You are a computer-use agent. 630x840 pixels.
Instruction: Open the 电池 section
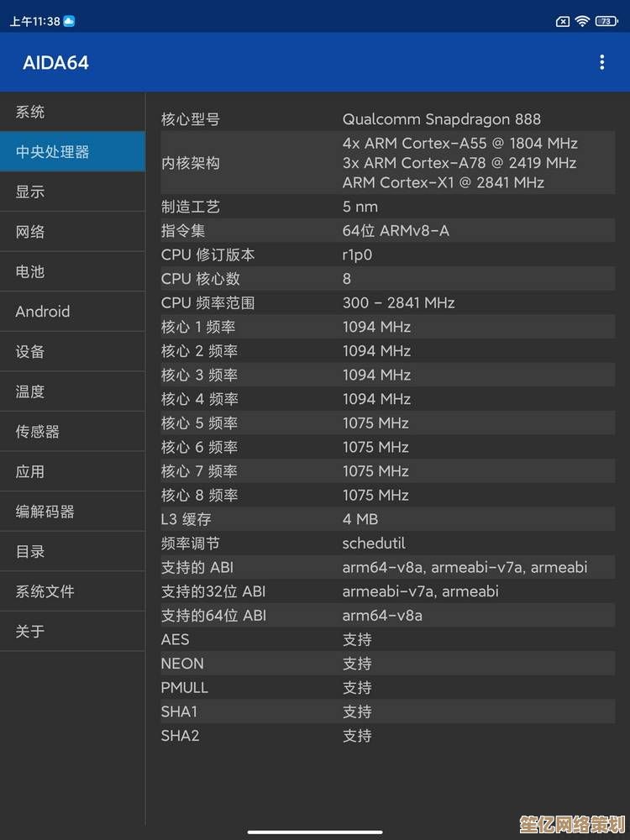pos(72,271)
